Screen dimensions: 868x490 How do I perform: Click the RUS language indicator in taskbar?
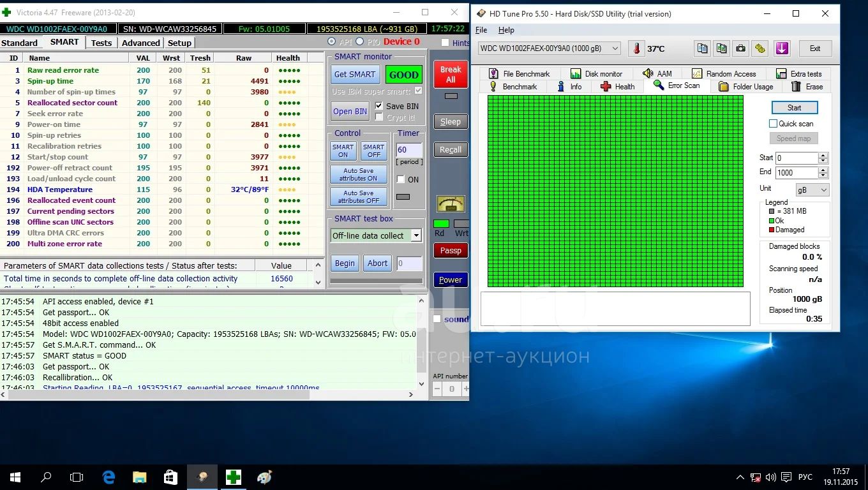pyautogui.click(x=805, y=477)
